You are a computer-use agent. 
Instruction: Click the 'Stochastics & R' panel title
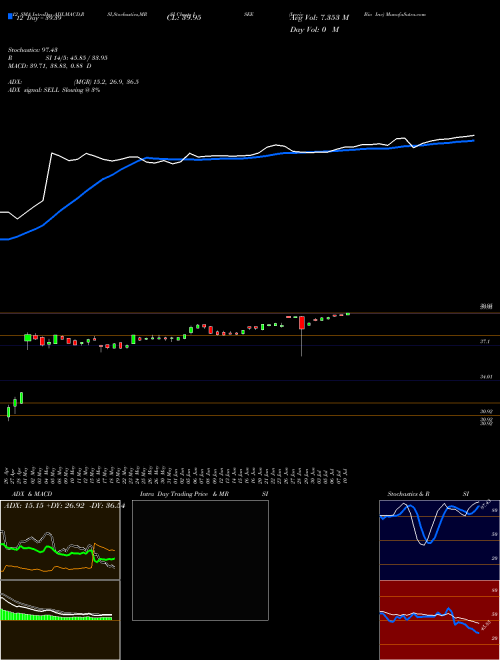point(409,494)
